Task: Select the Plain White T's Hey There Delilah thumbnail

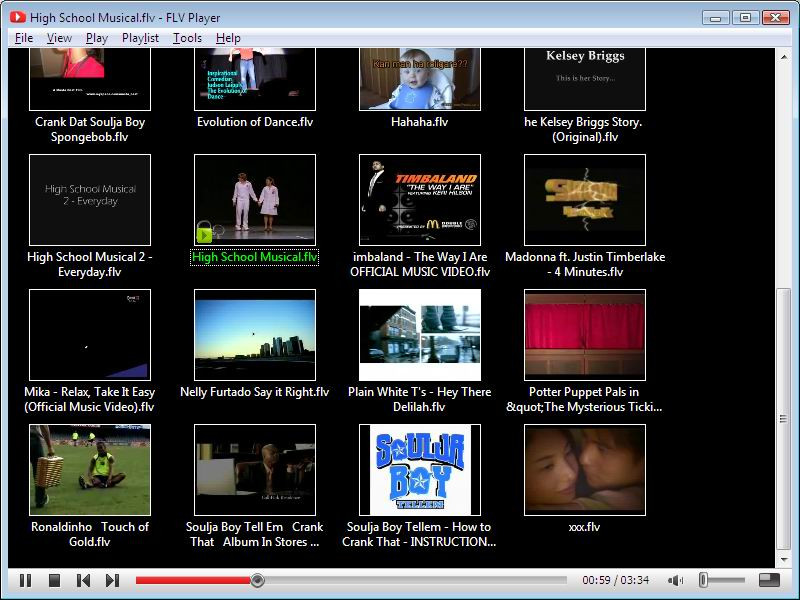Action: tap(420, 335)
